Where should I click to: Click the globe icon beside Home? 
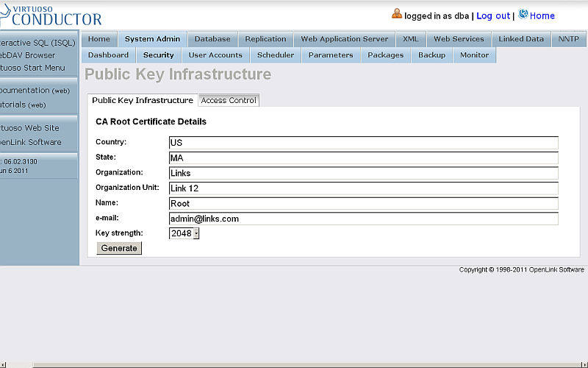tap(523, 14)
